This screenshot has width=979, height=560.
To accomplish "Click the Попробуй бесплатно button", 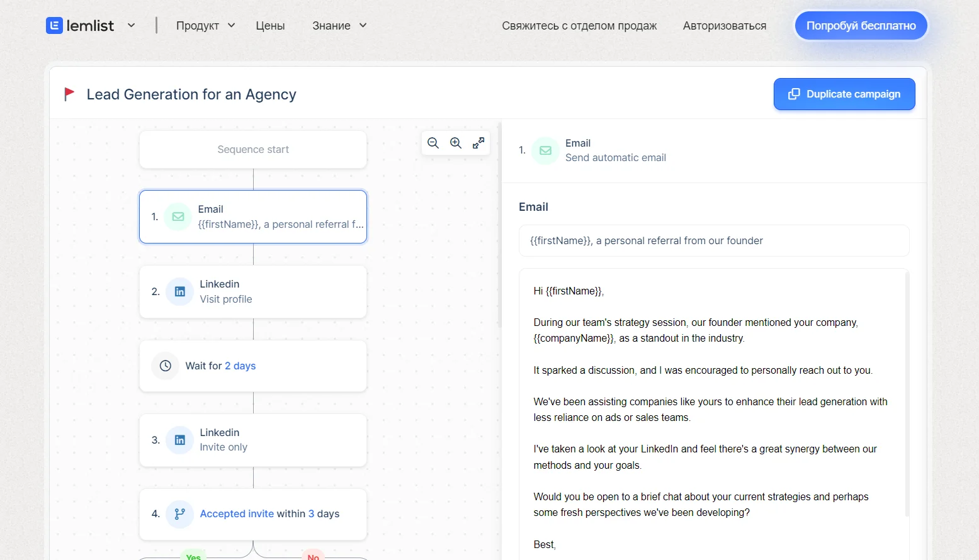I will click(x=861, y=26).
